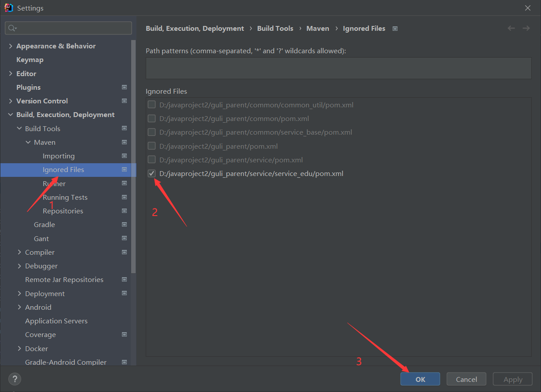Click the settings indicator icon beside Plugins
Image resolution: width=541 pixels, height=392 pixels.
(124, 87)
